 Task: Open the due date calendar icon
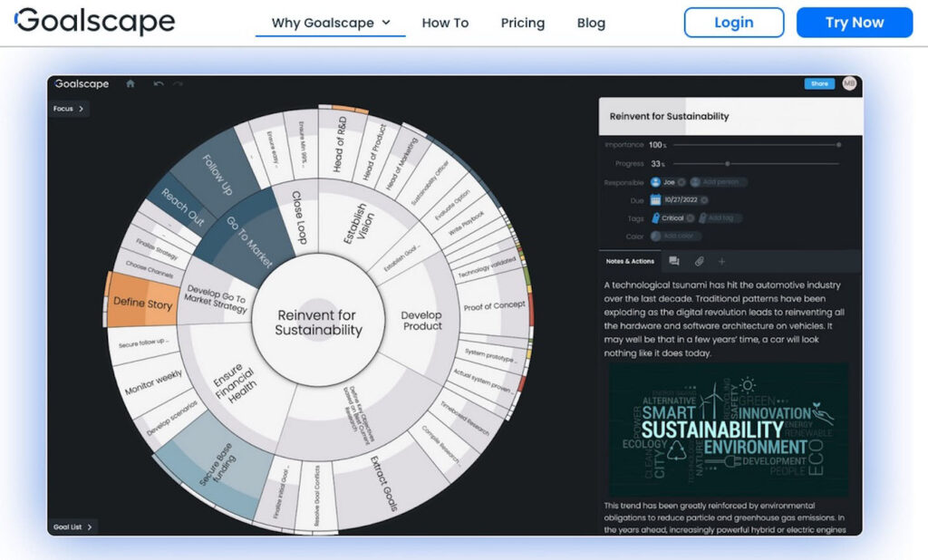[x=655, y=200]
